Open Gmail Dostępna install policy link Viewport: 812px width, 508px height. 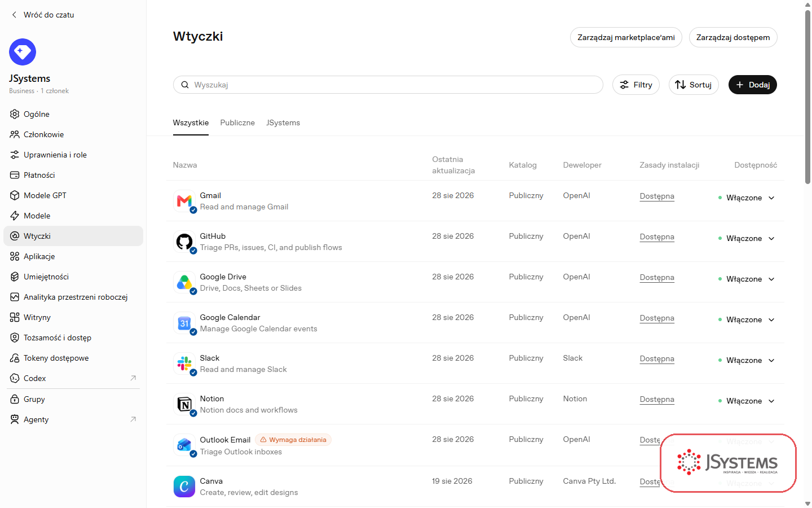[x=657, y=196]
